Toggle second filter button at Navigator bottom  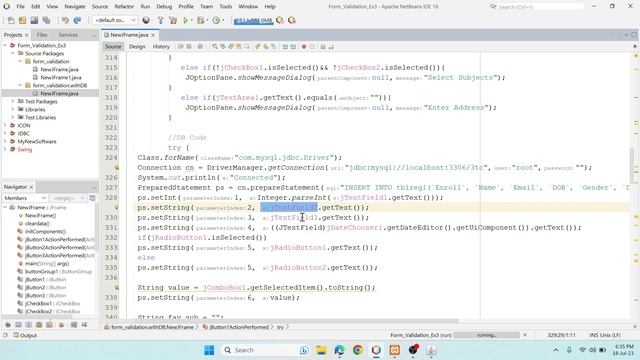18,325
